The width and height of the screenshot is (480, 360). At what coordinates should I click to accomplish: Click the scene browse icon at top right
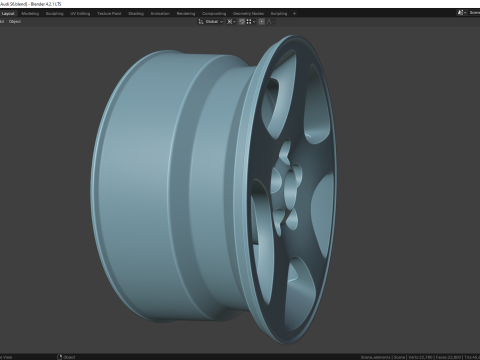461,13
